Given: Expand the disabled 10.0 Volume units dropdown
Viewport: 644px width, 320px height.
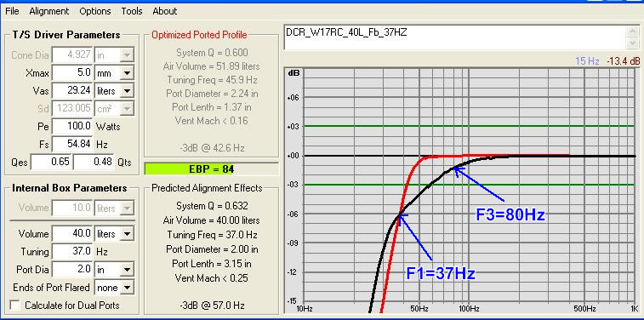Looking at the screenshot, I should (x=128, y=208).
